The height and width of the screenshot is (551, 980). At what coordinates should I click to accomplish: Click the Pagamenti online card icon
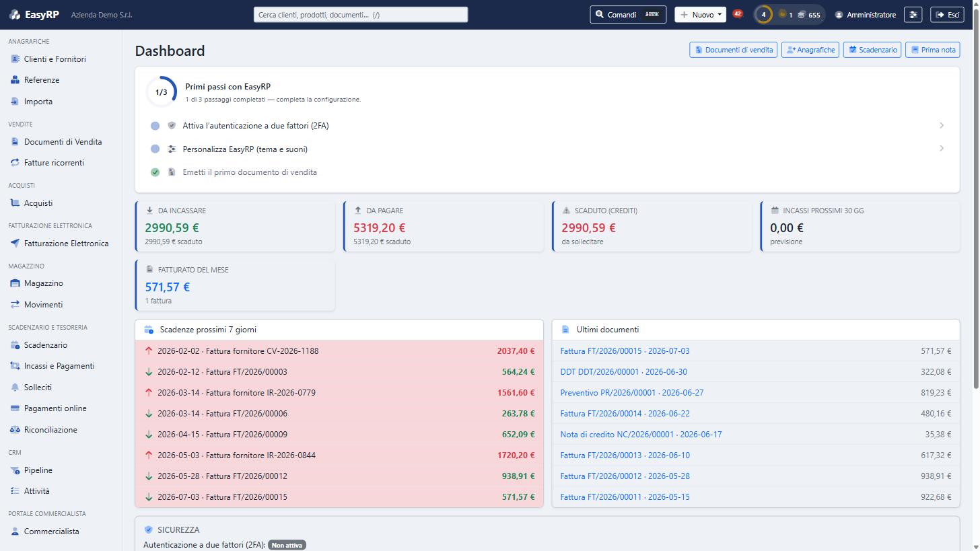click(x=15, y=408)
